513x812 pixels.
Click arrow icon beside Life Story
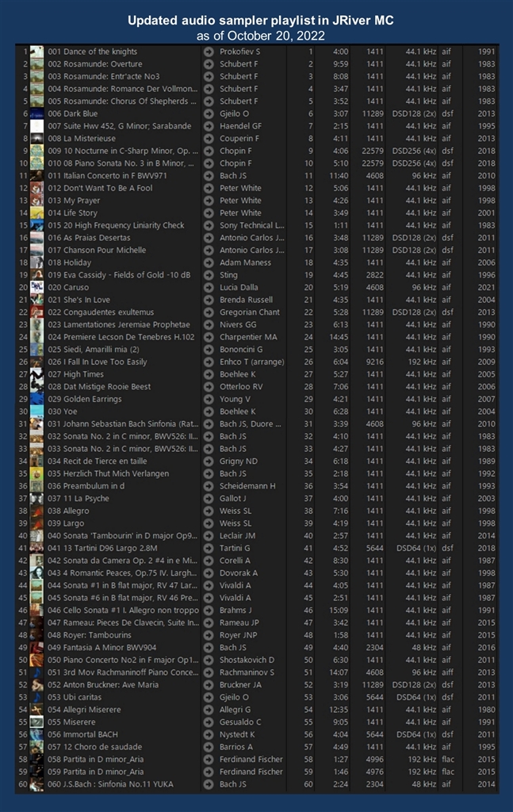click(209, 213)
